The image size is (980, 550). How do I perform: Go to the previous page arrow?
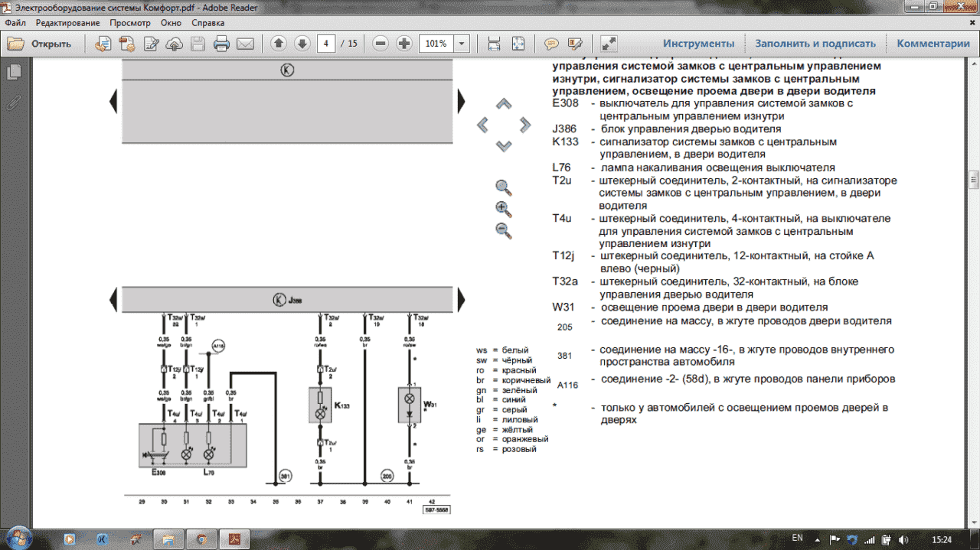pos(278,44)
